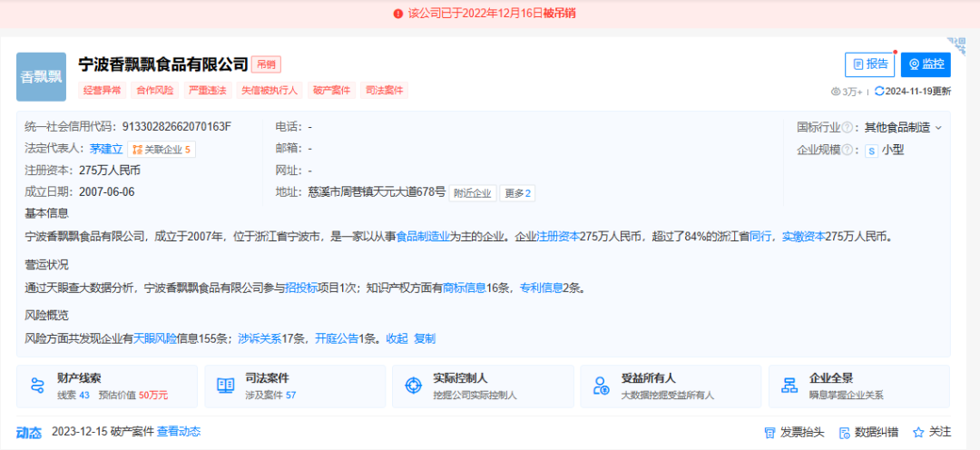Select the 司法案件 risk tag
The width and height of the screenshot is (980, 450).
[x=385, y=90]
